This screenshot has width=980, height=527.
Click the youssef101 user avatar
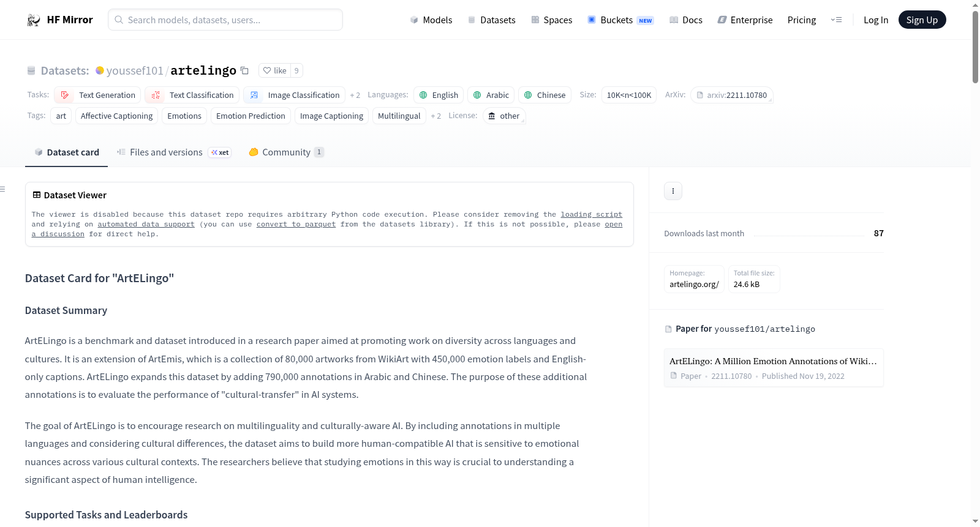(100, 70)
